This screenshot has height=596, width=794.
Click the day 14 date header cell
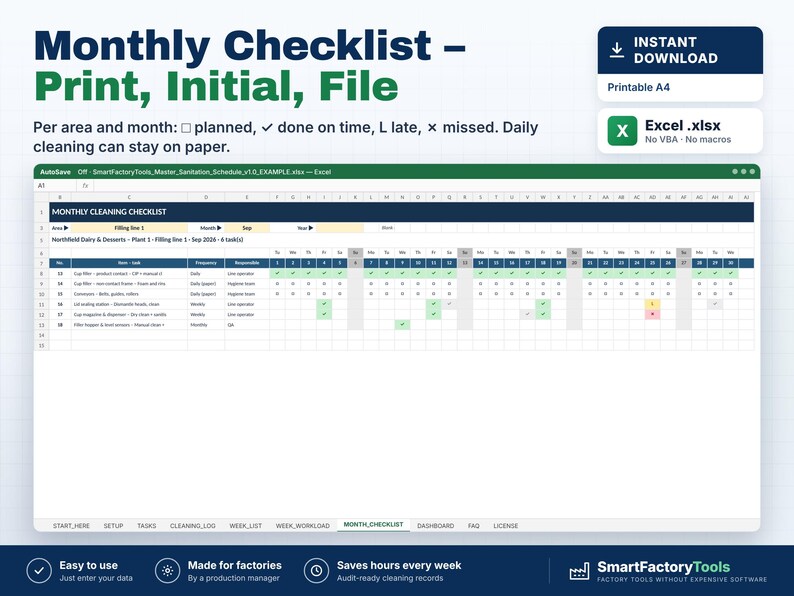click(481, 263)
